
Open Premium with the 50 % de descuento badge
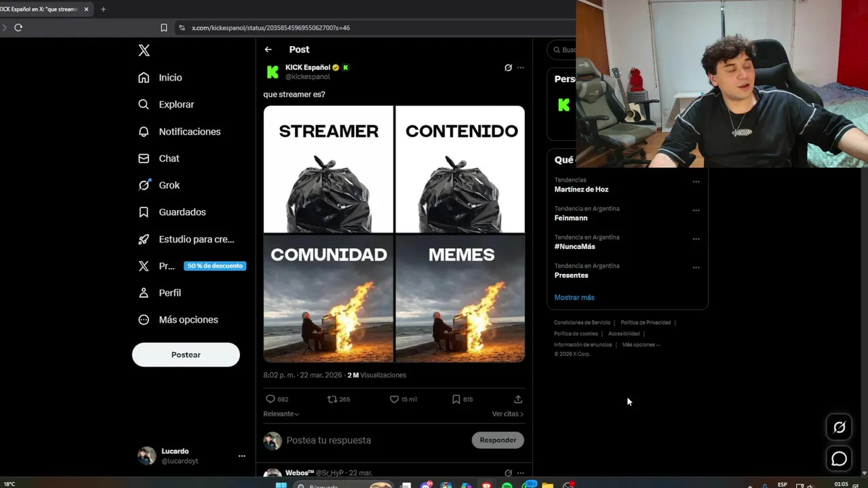pos(191,266)
